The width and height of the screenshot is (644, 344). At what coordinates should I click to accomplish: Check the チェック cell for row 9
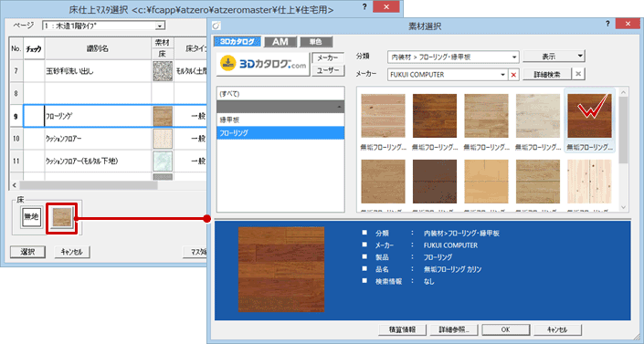point(34,116)
